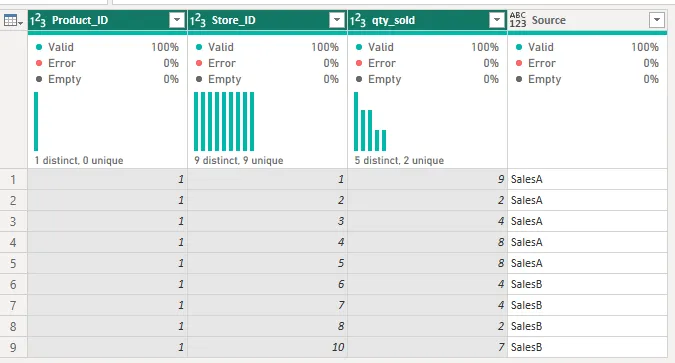Click SalesB cell in row 9
This screenshot has width=675, height=363.
(588, 347)
